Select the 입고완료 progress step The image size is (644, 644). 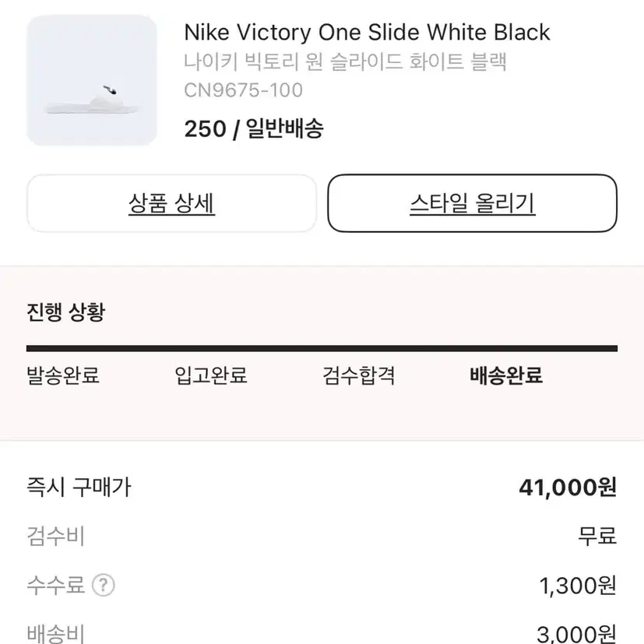click(x=211, y=375)
